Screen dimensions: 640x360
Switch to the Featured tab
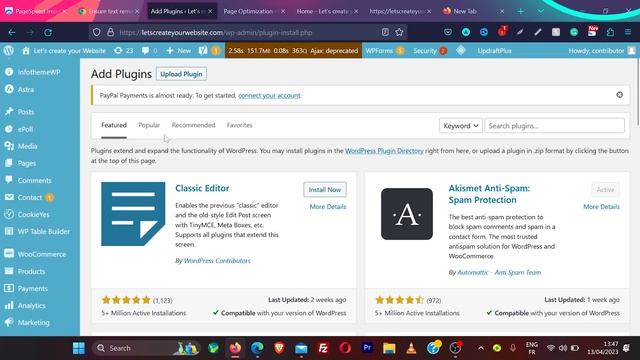[x=114, y=125]
